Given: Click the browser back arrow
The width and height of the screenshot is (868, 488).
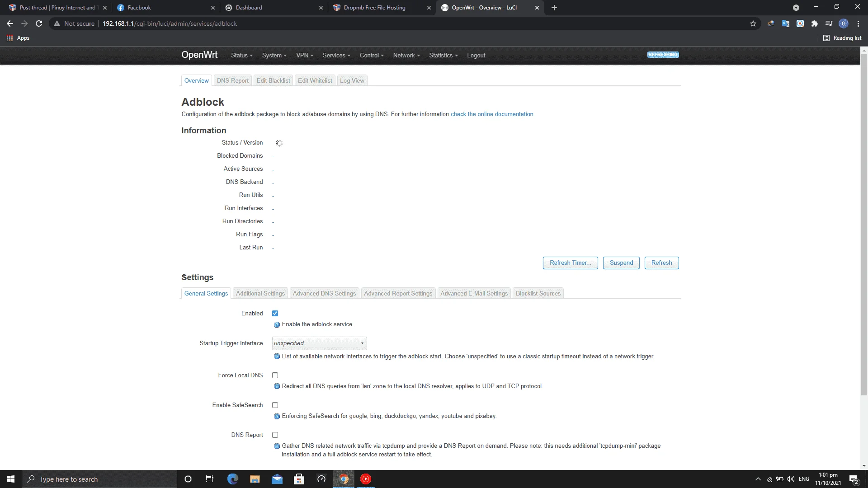Looking at the screenshot, I should [x=10, y=23].
